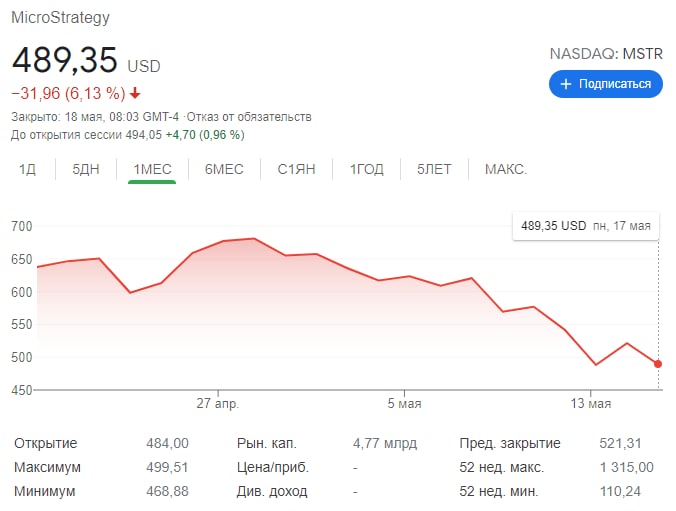Switch chart to 6МЕС range
The height and width of the screenshot is (511, 676).
[x=224, y=169]
